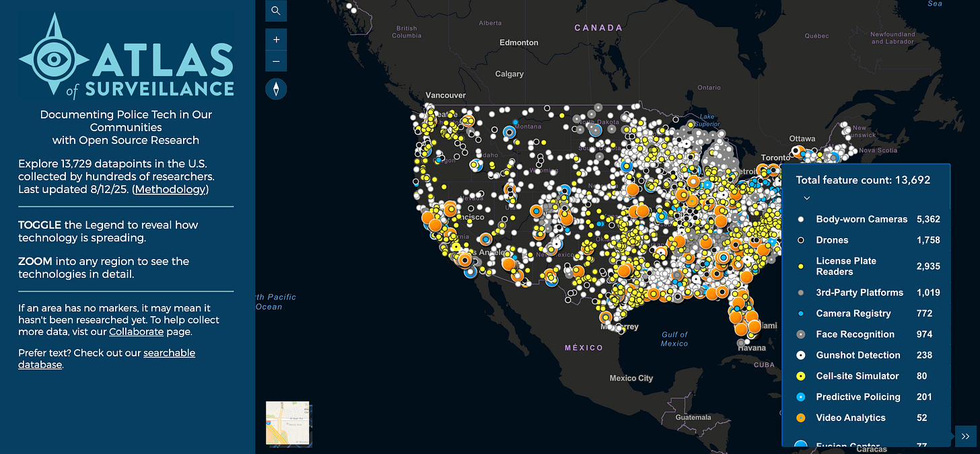Click the 974 Face Recognition count
The image size is (980, 454).
[x=924, y=334]
